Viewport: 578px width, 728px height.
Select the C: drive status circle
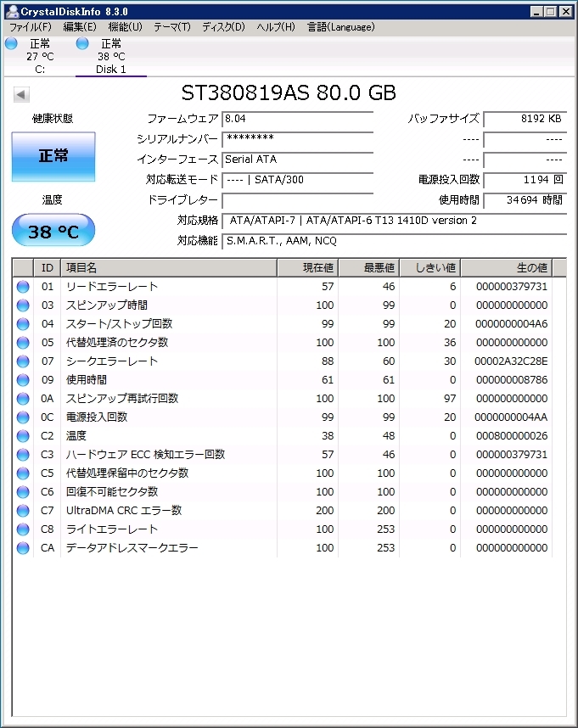click(11, 43)
